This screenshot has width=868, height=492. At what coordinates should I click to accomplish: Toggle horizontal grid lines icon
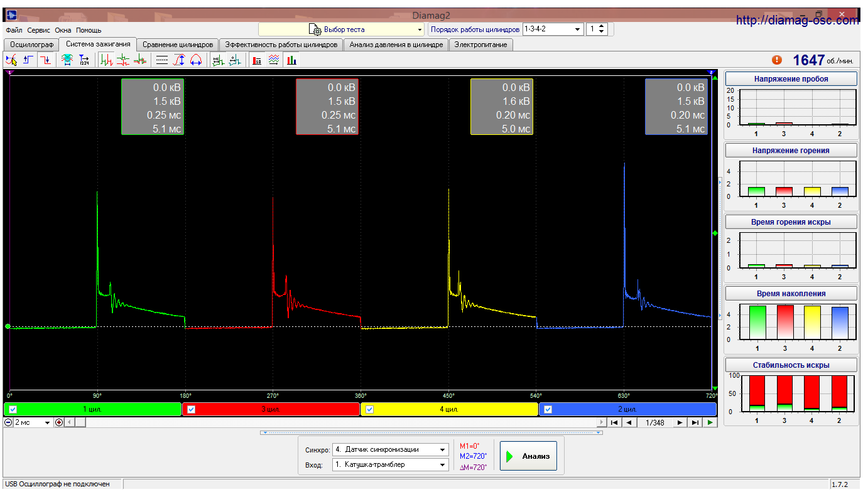click(x=162, y=60)
